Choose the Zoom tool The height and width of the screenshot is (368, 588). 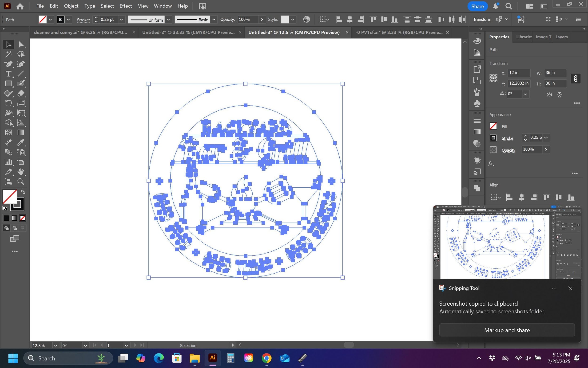click(21, 182)
